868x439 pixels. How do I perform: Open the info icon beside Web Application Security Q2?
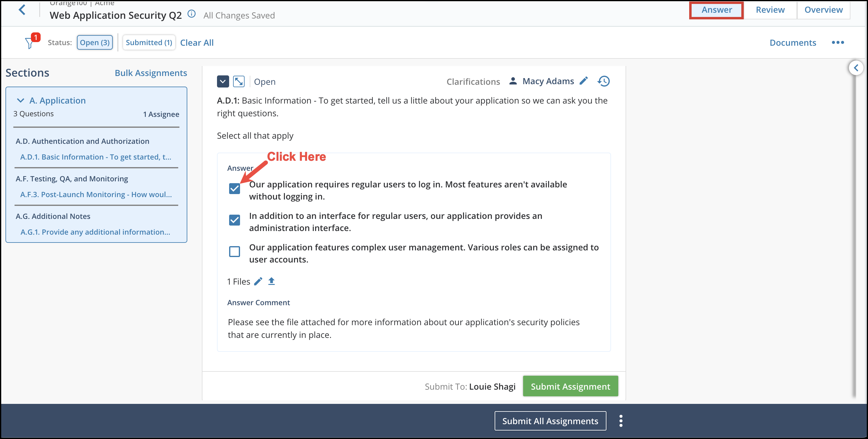[192, 14]
